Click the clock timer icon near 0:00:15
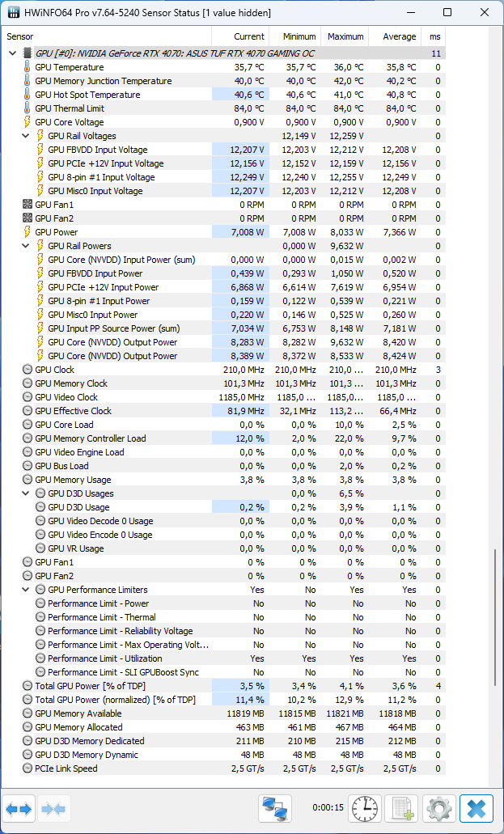This screenshot has height=834, width=504. [x=364, y=808]
